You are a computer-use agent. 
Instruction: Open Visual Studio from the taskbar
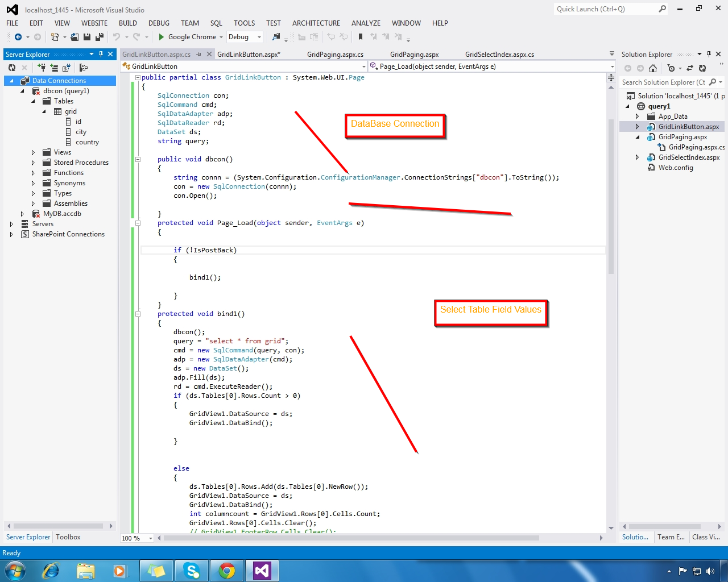click(x=262, y=571)
